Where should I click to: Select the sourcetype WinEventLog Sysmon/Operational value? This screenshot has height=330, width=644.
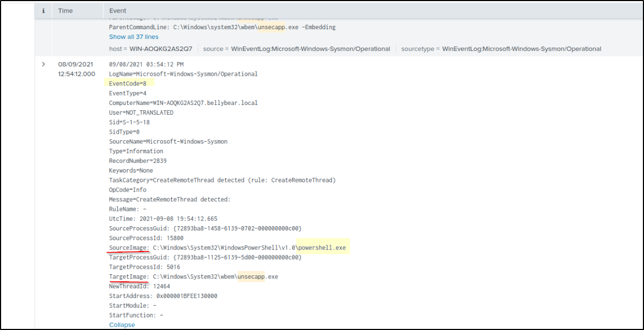tap(522, 49)
